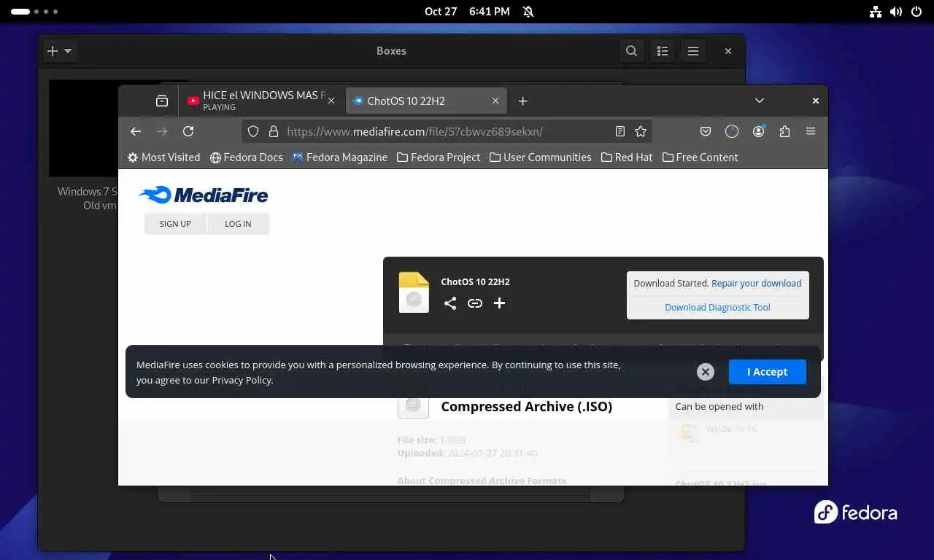Screen dimensions: 934x560
Task: Open the Fedora Docs bookmark
Action: click(x=246, y=157)
